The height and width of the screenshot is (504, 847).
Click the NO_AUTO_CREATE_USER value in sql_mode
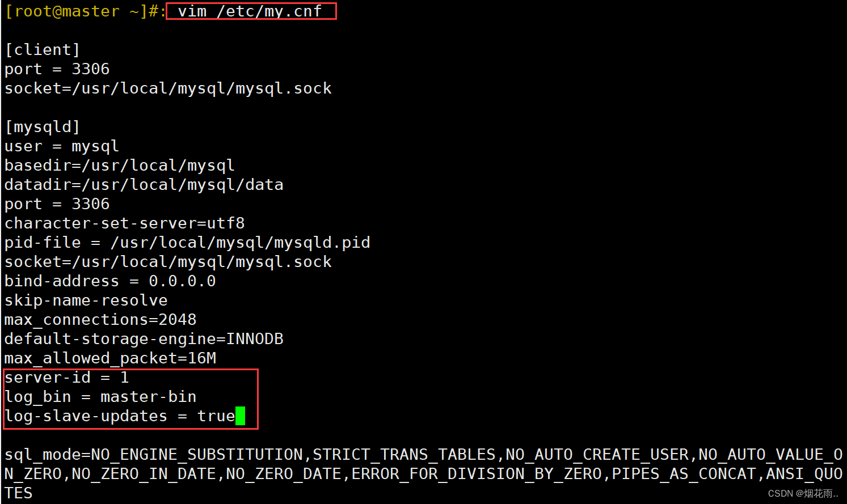tap(597, 455)
